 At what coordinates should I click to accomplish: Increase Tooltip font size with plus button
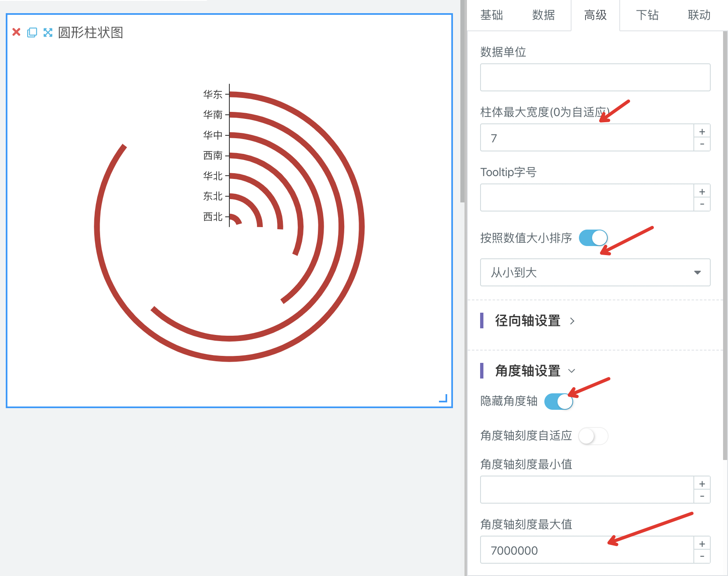tap(702, 192)
